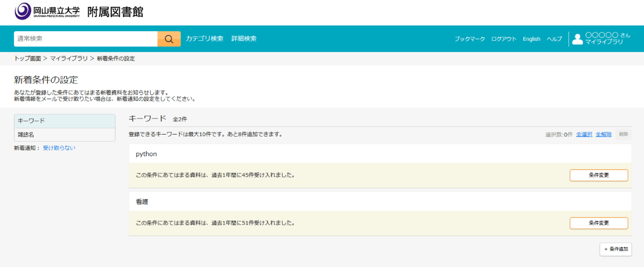Click the magnifying glass search button
The width and height of the screenshot is (644, 267).
[169, 39]
